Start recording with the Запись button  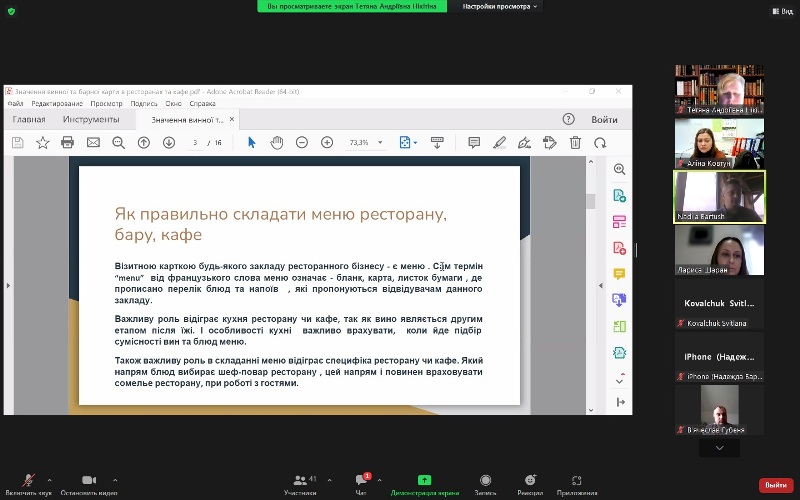tap(485, 481)
